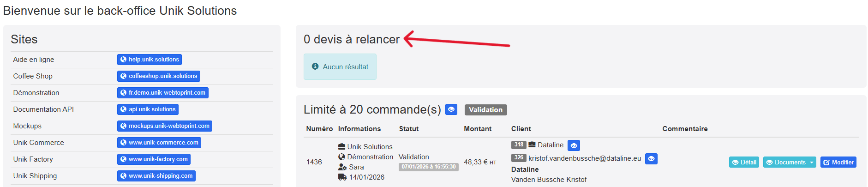The image size is (868, 187).
Task: Open Documents dropdown for order 1436
Action: (790, 163)
